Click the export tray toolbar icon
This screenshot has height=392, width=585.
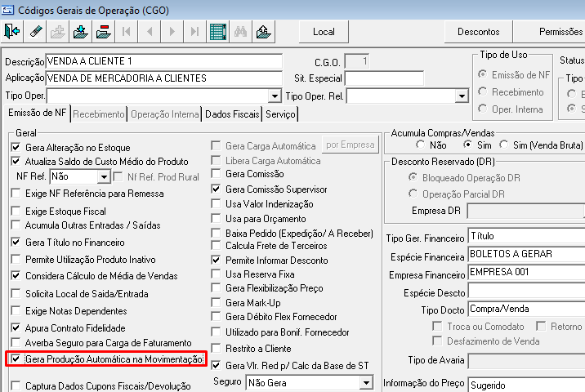point(263,32)
